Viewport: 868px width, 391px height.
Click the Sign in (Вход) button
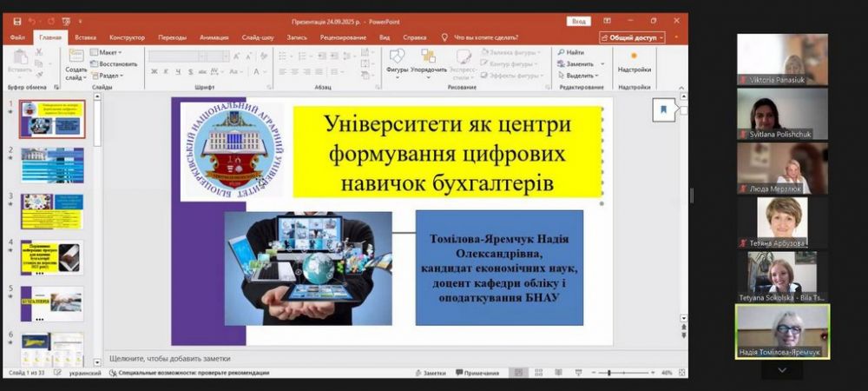pyautogui.click(x=578, y=21)
